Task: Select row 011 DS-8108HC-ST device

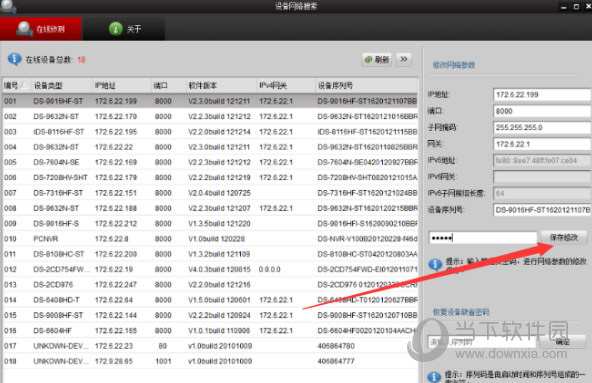Action: click(210, 254)
